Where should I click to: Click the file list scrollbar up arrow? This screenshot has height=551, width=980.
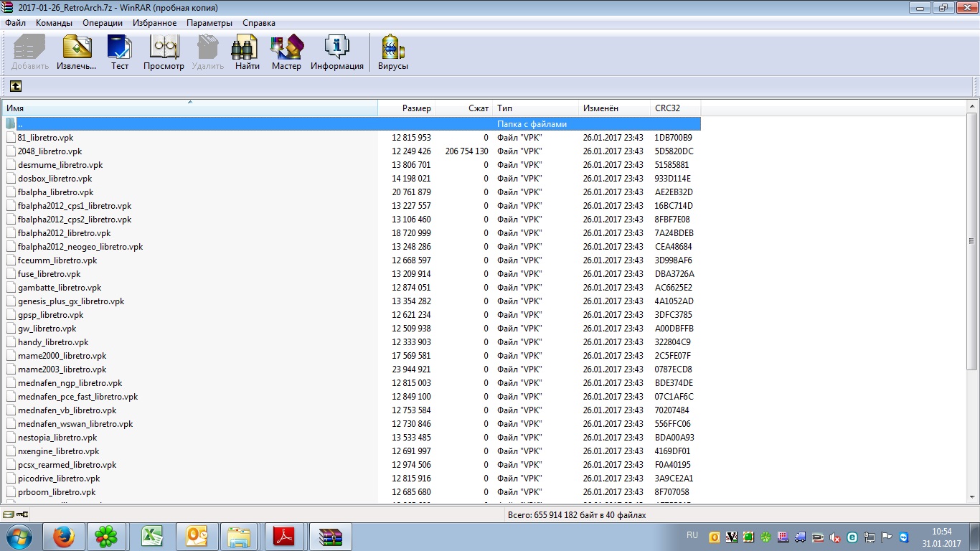(x=972, y=108)
